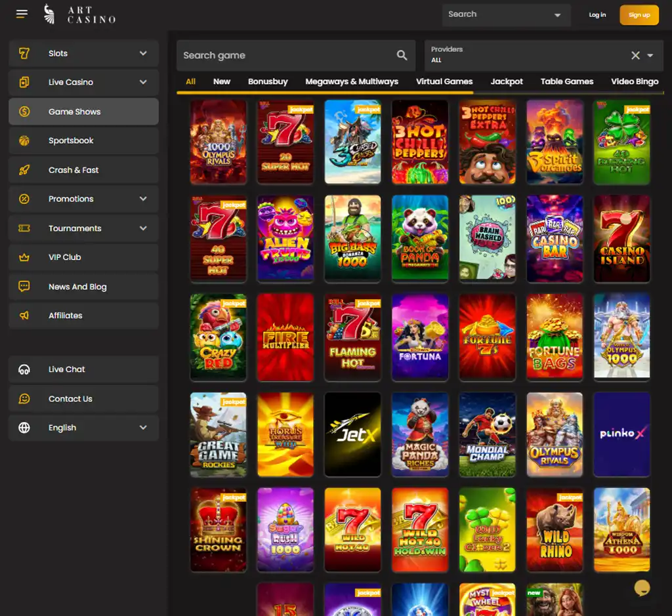672x616 pixels.
Task: Click the Affiliates megaphone icon
Action: point(24,316)
